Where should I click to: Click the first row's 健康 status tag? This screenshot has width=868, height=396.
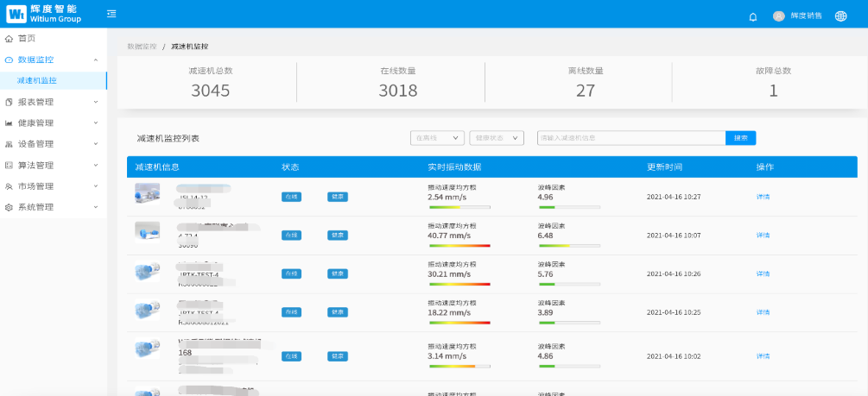tap(338, 197)
